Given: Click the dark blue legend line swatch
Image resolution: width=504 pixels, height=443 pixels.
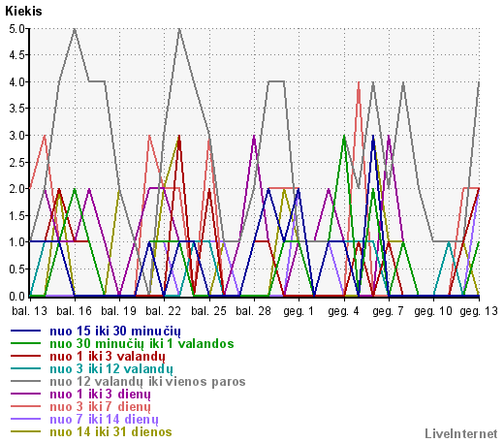Looking at the screenshot, I should [26, 331].
